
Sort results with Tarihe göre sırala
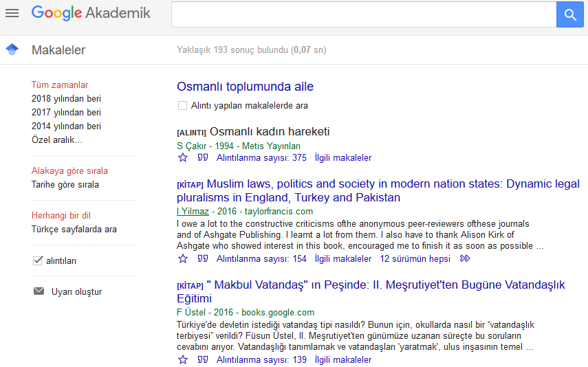point(65,185)
